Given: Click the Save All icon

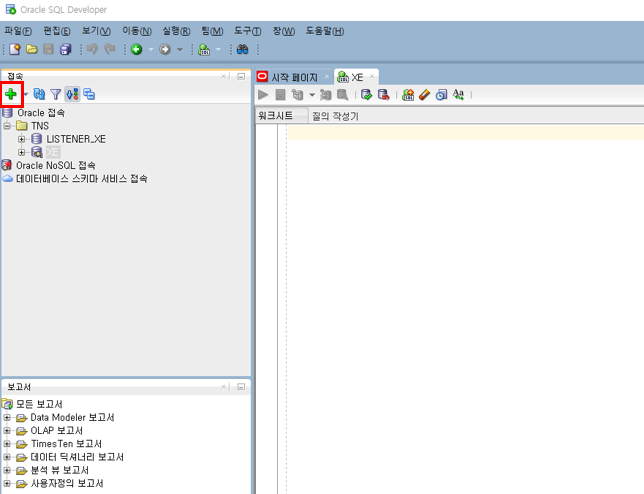Looking at the screenshot, I should click(66, 49).
